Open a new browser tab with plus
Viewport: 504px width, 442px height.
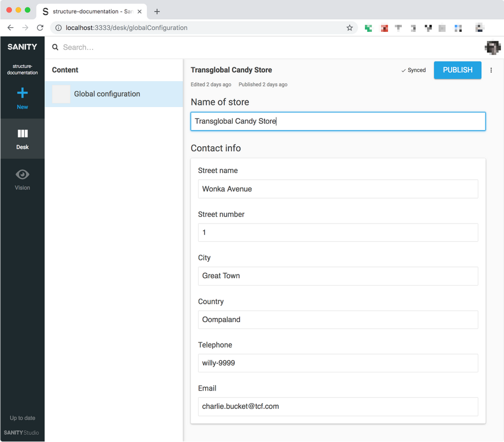tap(157, 12)
